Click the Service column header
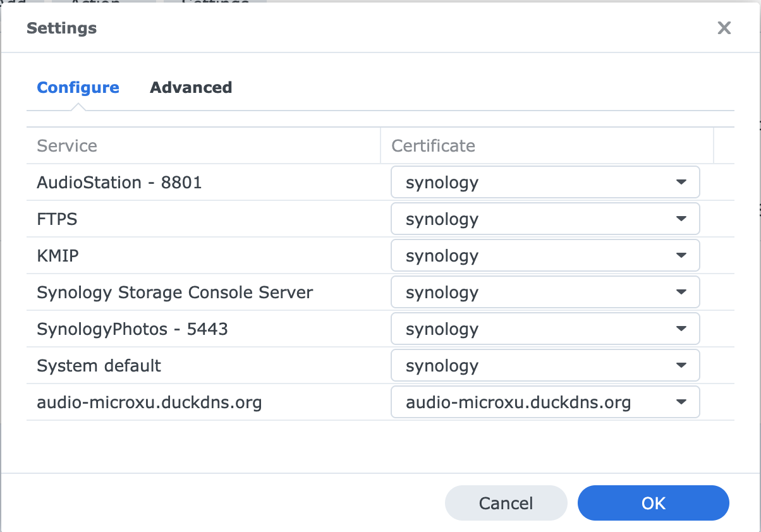The width and height of the screenshot is (761, 532). 67,146
